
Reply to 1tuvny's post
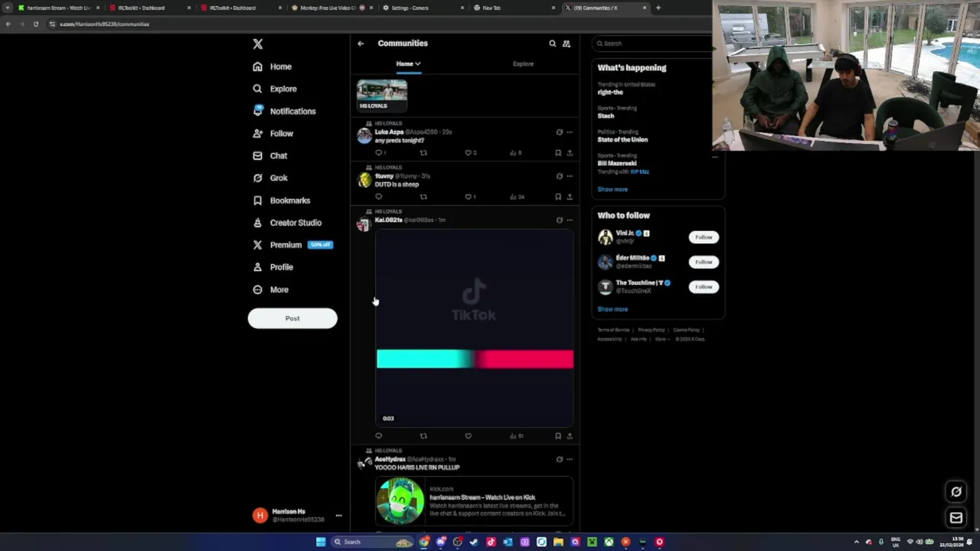point(378,197)
